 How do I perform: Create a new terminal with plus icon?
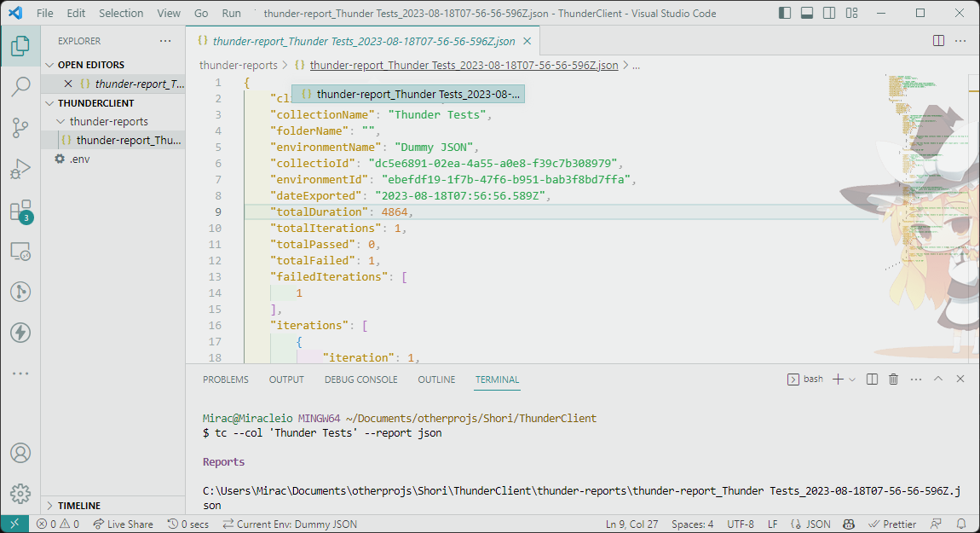839,379
